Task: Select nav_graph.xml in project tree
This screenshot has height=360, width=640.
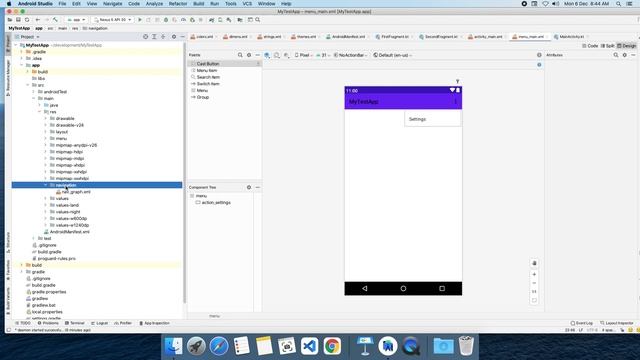Action: 76,192
